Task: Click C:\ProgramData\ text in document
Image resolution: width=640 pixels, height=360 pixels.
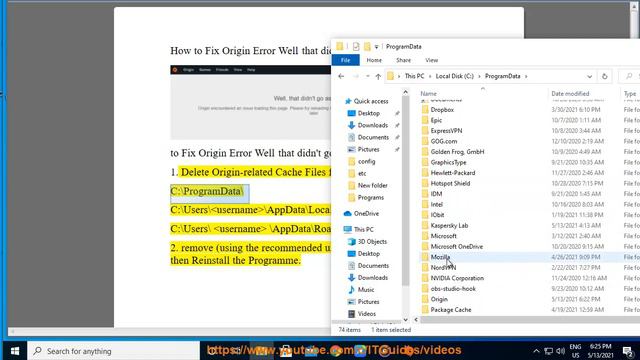Action: click(x=207, y=191)
